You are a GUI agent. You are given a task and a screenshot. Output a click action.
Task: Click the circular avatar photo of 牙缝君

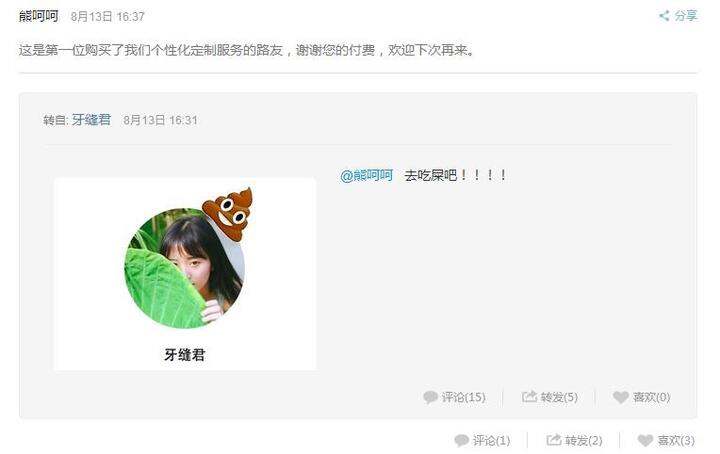185,268
